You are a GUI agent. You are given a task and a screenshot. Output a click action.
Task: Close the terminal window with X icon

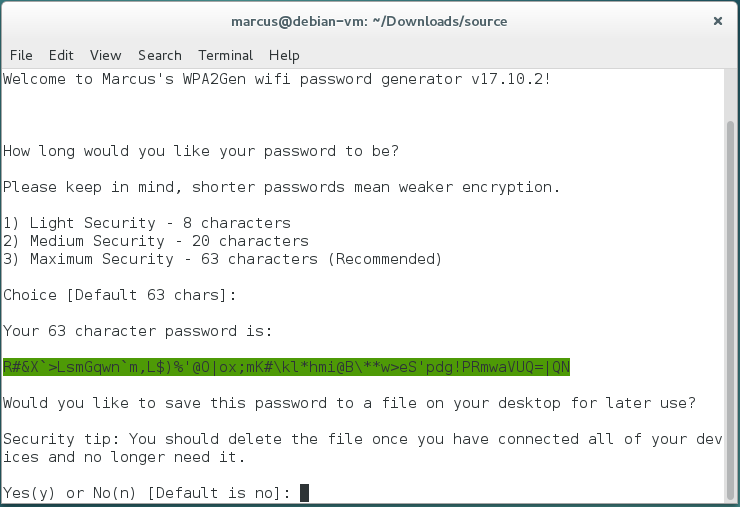(x=718, y=21)
